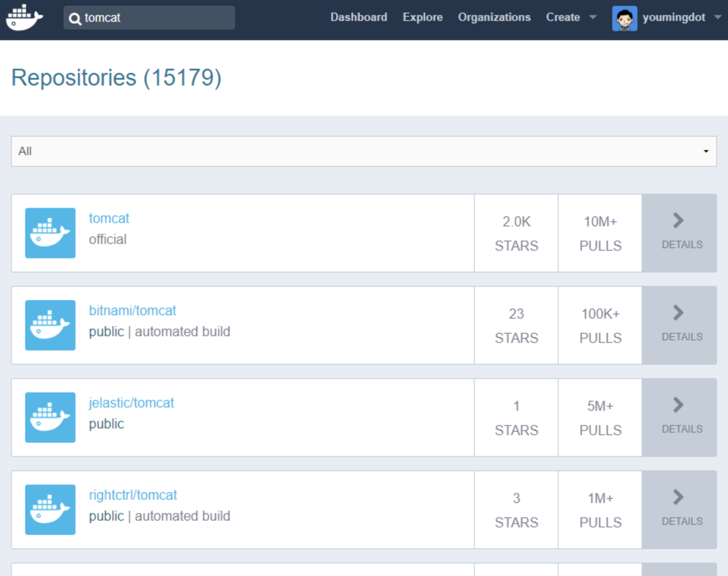Follow the jelastic/tomcat link
This screenshot has height=576, width=728.
click(x=131, y=403)
